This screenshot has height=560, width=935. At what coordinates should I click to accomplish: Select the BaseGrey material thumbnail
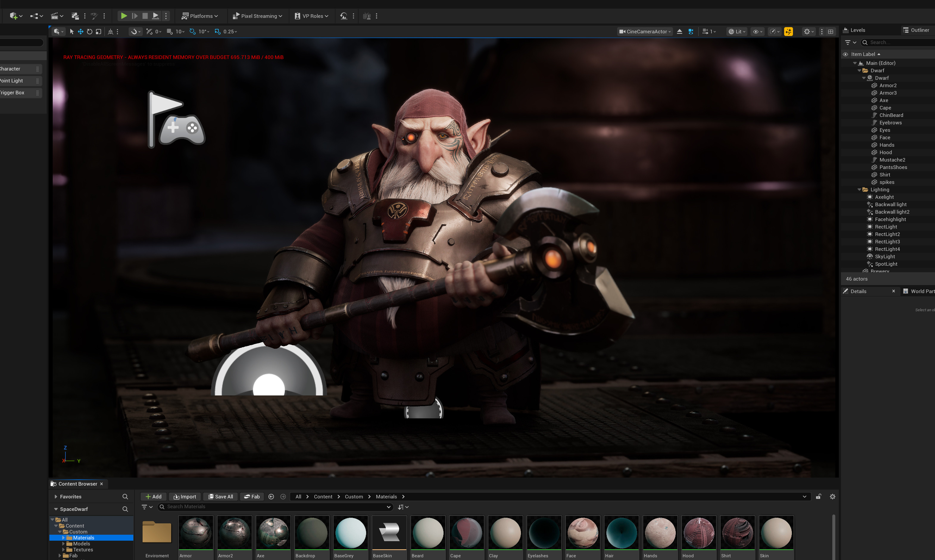click(x=350, y=533)
